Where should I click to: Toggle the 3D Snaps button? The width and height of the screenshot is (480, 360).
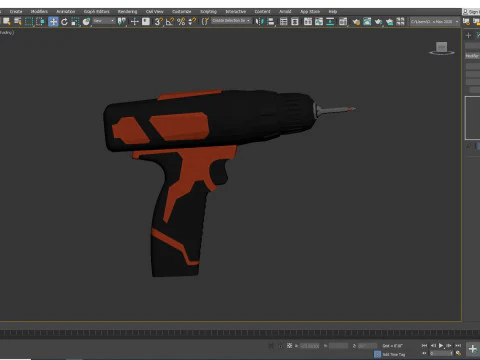pyautogui.click(x=159, y=22)
